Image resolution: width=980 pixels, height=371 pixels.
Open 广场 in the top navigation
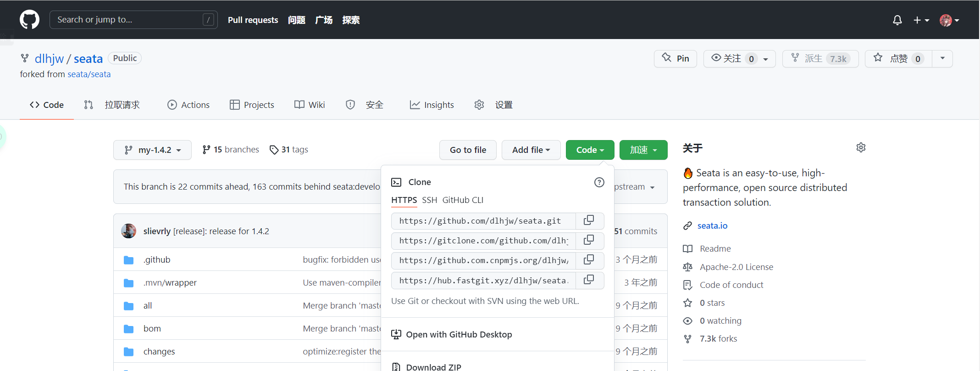[x=324, y=20]
